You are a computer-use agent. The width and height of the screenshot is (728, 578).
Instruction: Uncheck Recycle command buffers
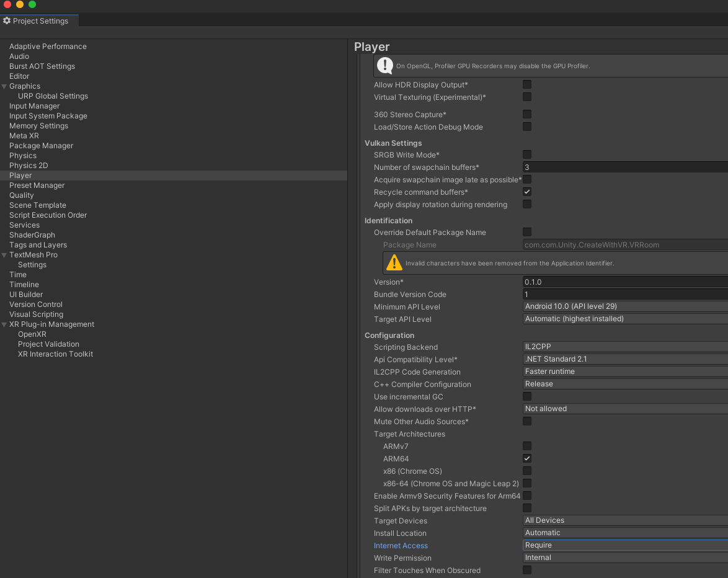point(527,192)
